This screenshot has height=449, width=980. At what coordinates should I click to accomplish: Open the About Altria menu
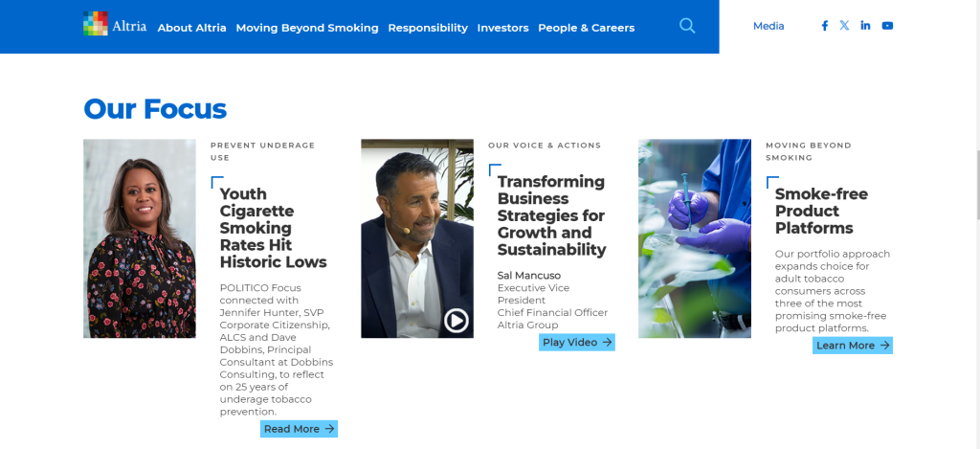point(191,28)
